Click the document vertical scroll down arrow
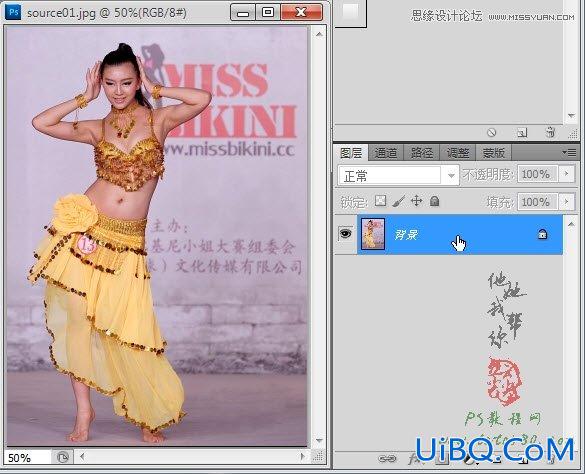This screenshot has height=474, width=585. [x=319, y=441]
